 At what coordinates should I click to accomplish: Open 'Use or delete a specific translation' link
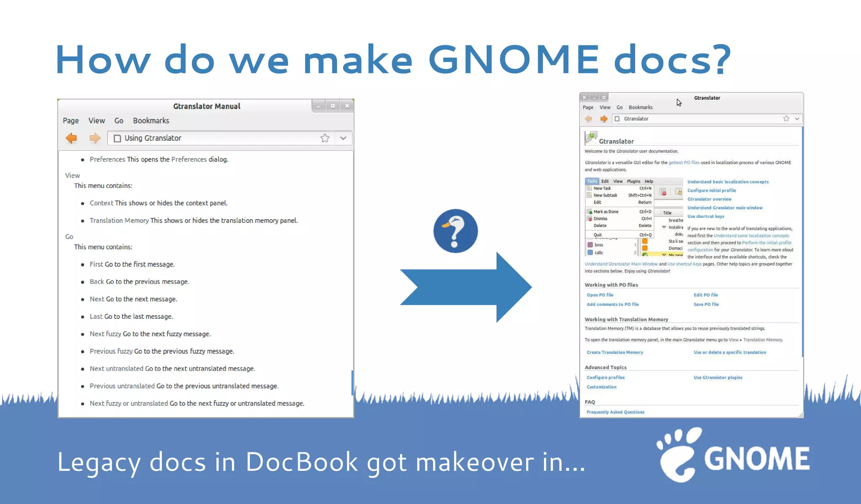pos(730,352)
